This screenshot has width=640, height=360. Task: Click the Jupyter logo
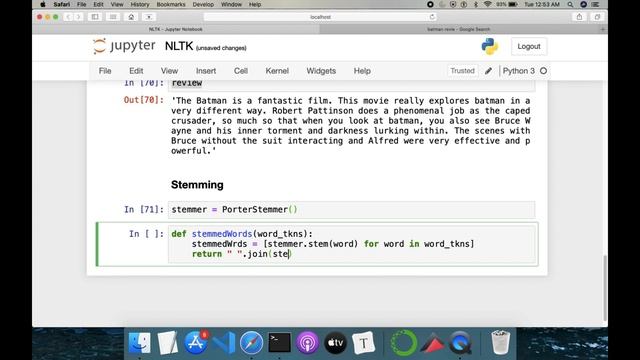124,46
